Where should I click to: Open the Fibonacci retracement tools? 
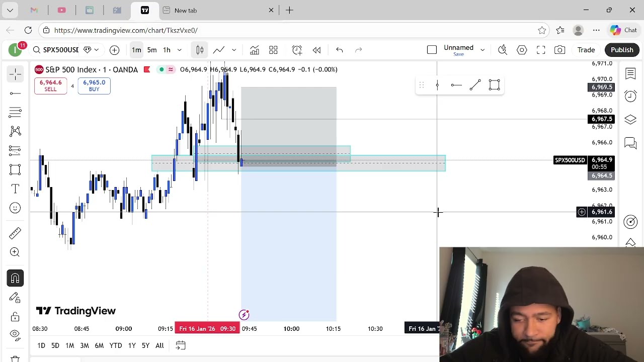point(15,112)
